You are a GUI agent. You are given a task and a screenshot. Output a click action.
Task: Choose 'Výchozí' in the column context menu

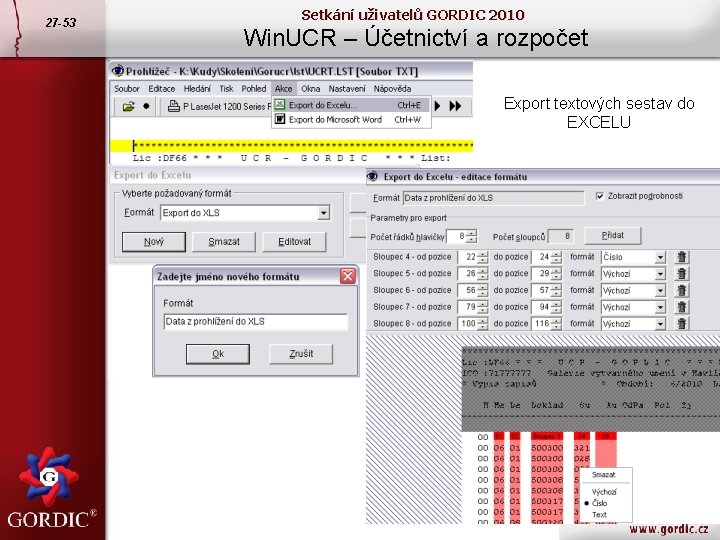coord(604,491)
